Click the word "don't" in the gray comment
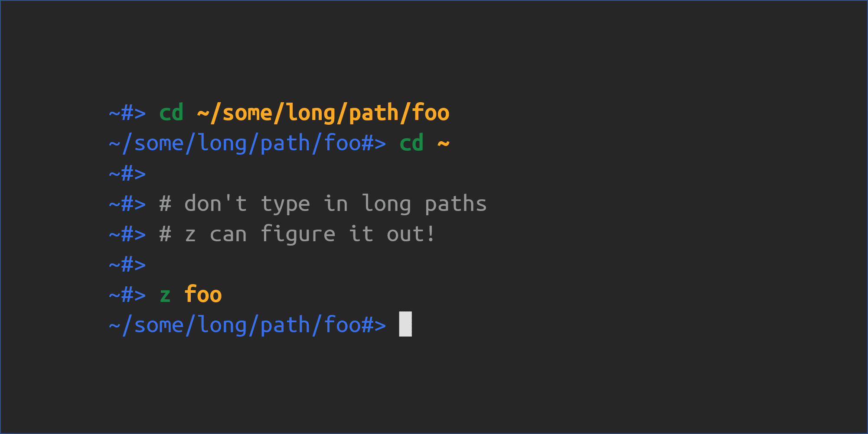Image resolution: width=868 pixels, height=434 pixels. (x=215, y=204)
